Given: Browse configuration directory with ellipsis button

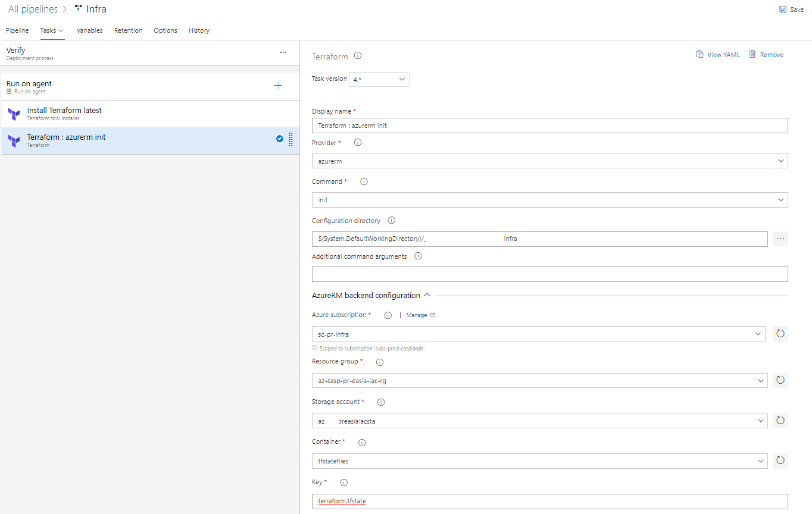Looking at the screenshot, I should click(x=780, y=239).
